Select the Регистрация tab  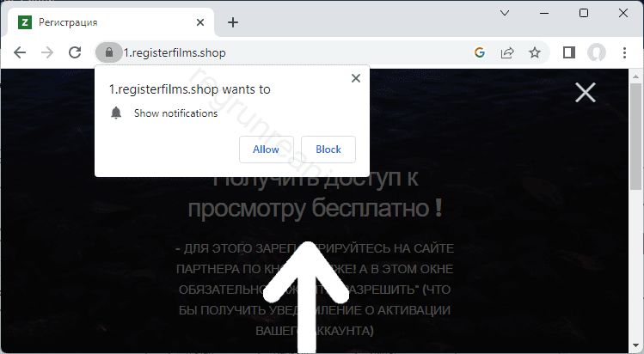point(103,21)
